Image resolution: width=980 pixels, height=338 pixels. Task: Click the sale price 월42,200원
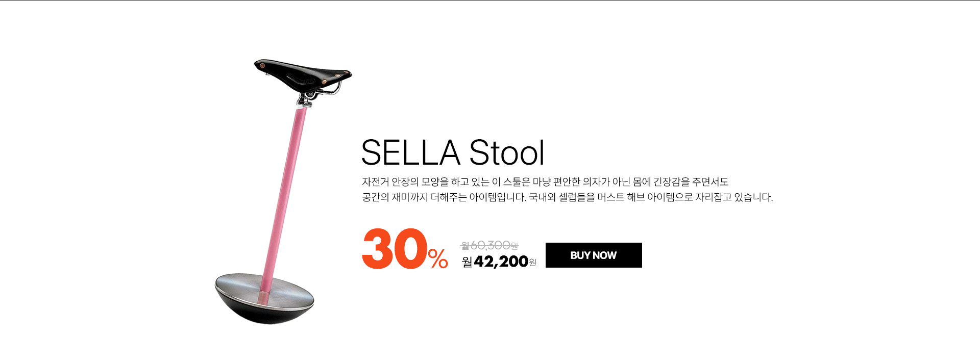[499, 262]
